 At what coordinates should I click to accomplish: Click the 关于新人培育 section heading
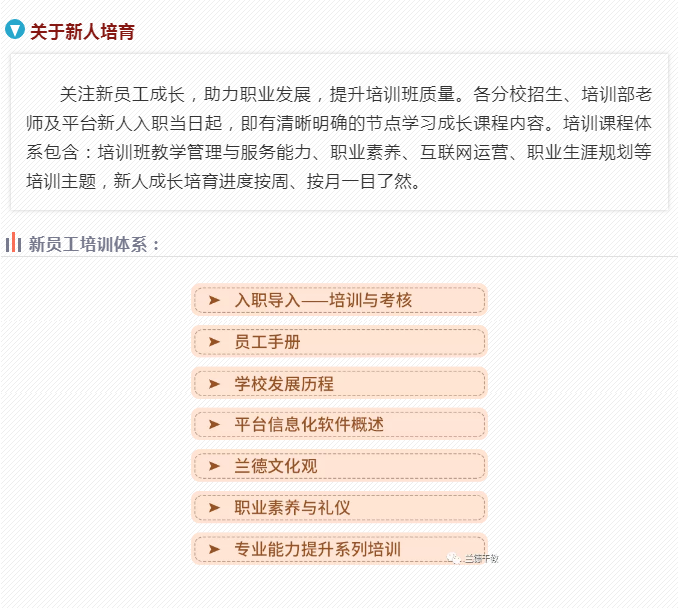[82, 31]
